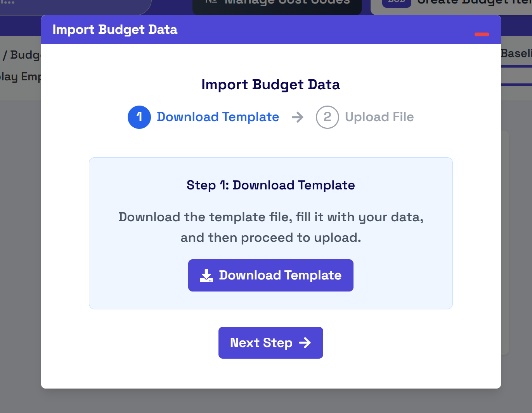Go to Next Step

(x=270, y=343)
